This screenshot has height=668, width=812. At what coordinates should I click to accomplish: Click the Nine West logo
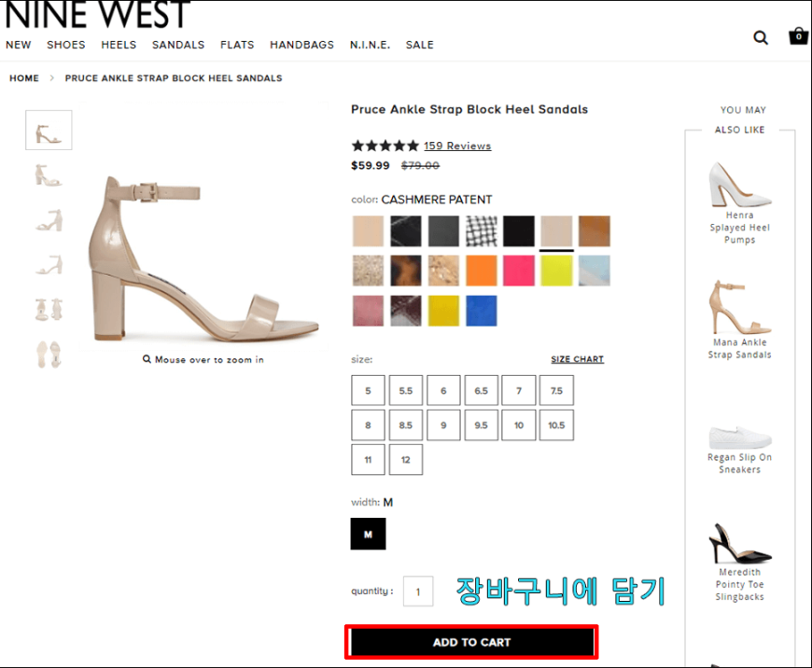tap(98, 15)
